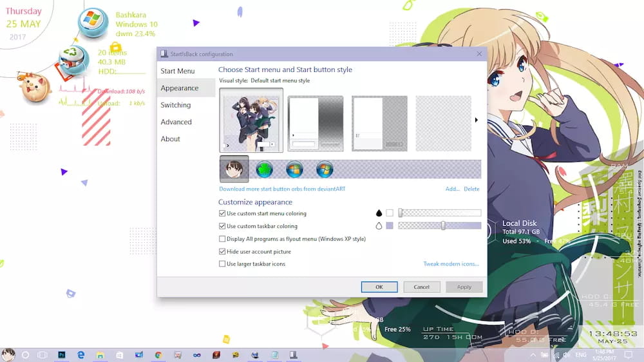Expand hidden system tray icons chevron
644x362 pixels.
coord(533,355)
